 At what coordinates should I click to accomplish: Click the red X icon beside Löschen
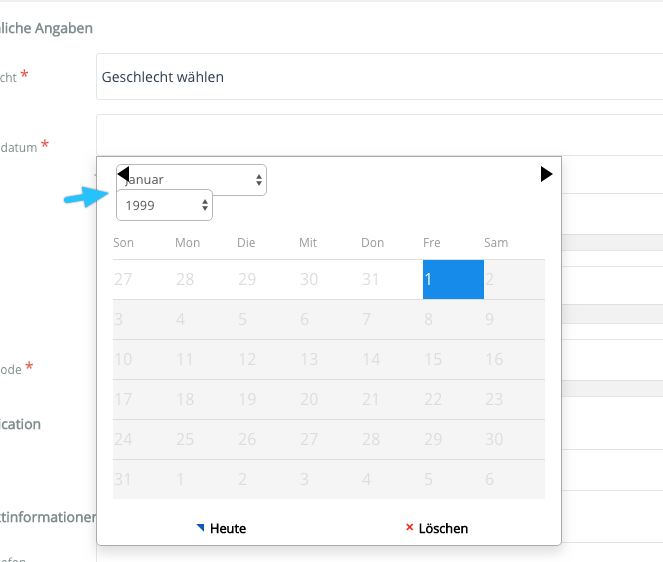click(x=409, y=527)
